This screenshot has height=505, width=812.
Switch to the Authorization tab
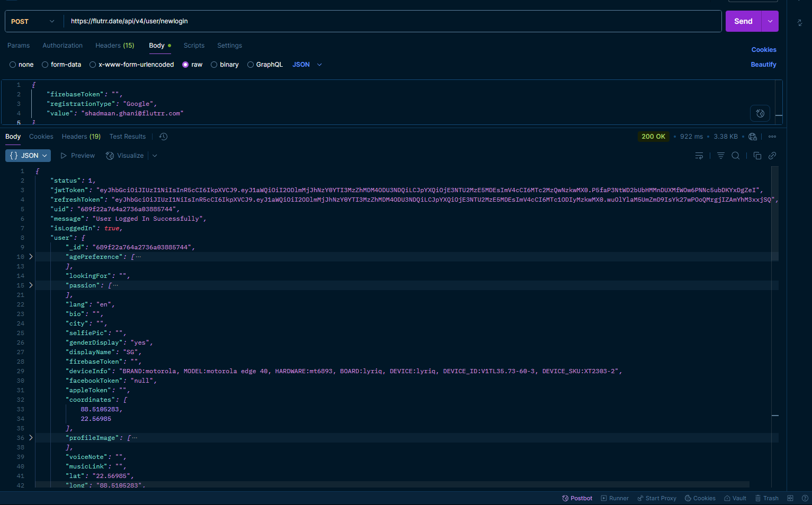[x=63, y=46]
